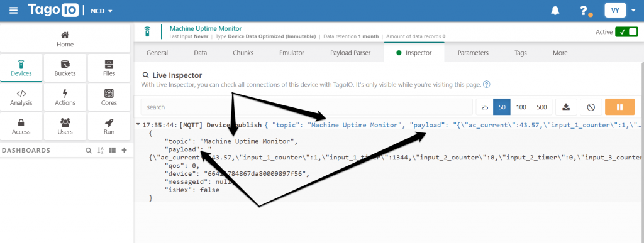Switch to the Tags tab
This screenshot has width=644, height=243.
(520, 53)
